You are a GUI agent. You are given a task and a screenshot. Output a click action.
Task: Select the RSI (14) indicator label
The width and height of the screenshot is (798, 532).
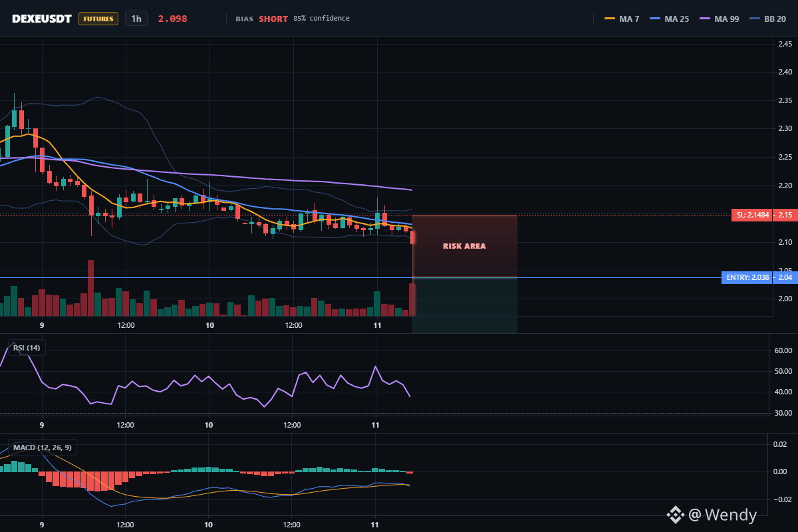coord(27,347)
